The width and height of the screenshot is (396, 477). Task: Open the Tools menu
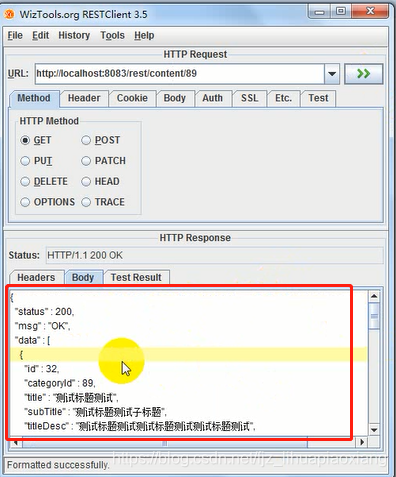112,35
